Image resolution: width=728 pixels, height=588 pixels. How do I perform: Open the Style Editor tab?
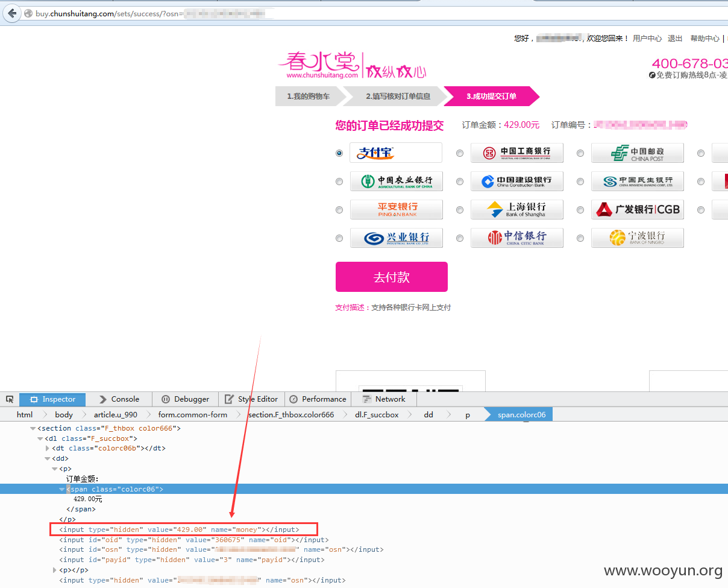pyautogui.click(x=251, y=399)
